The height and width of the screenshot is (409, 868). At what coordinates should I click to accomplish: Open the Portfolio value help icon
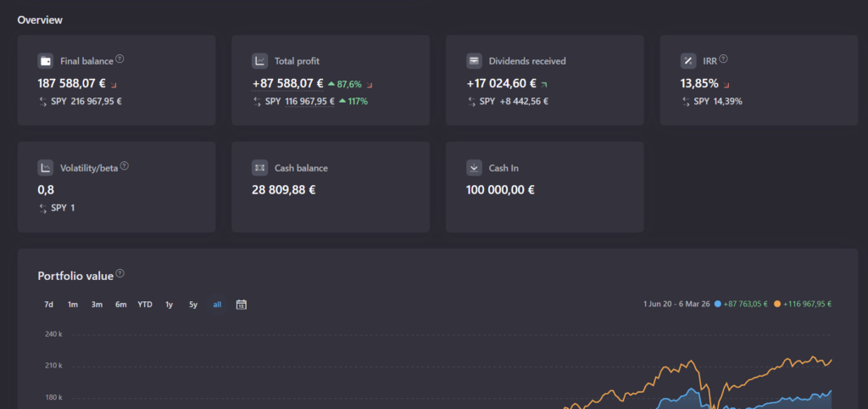(120, 273)
